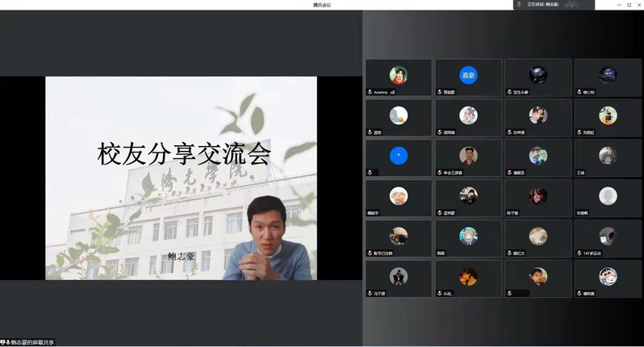Select the 冯子潇 participant tile

[x=398, y=279]
